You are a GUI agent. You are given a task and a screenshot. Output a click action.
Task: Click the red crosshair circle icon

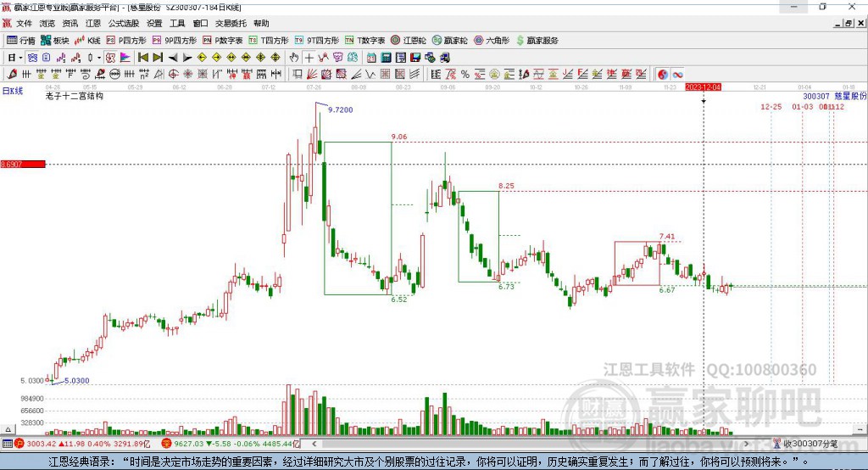coord(173,75)
